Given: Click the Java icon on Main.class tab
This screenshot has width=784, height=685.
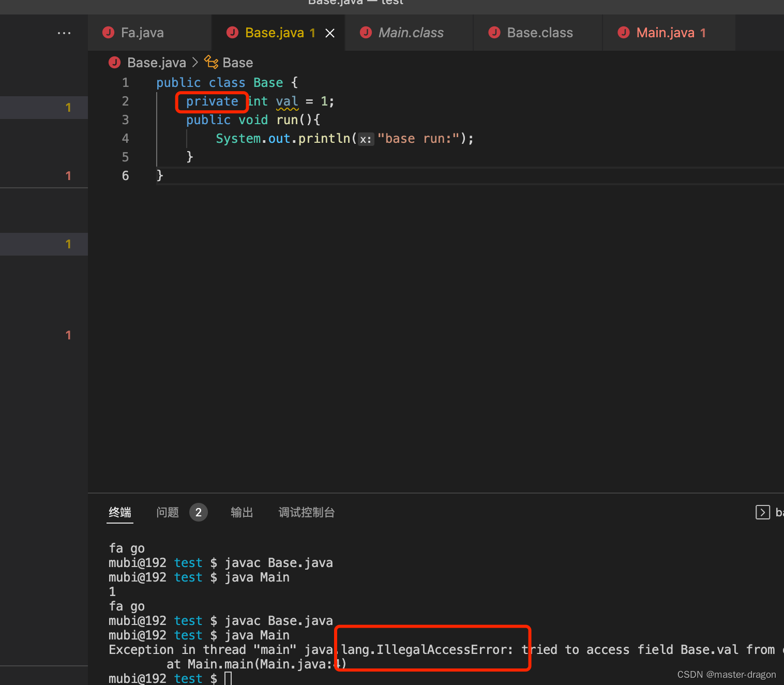Looking at the screenshot, I should [366, 33].
